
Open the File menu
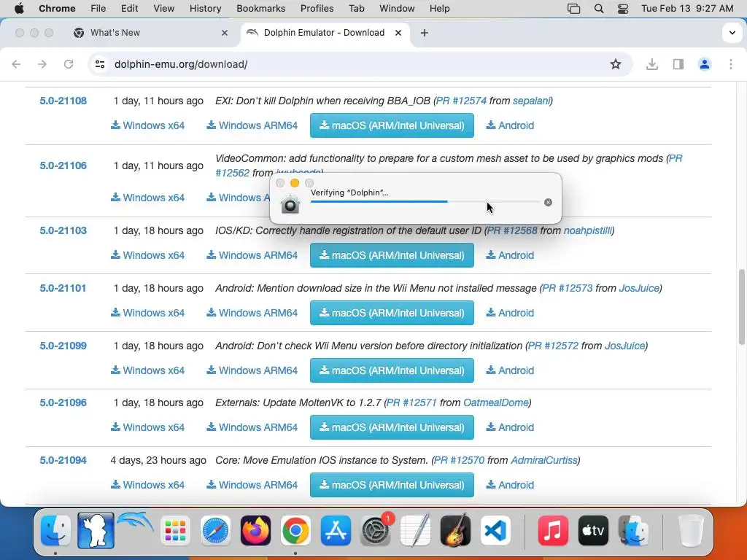pyautogui.click(x=98, y=9)
